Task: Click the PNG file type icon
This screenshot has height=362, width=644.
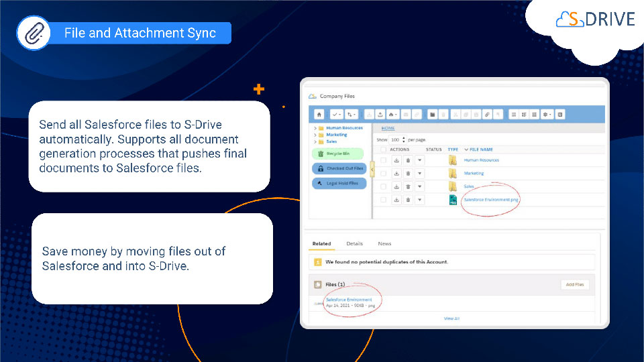Action: [x=453, y=200]
